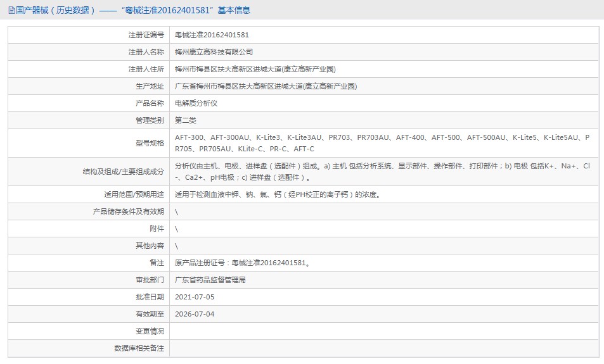Image resolution: width=604 pixels, height=364 pixels.
Task: Select remark text 原产品注册证号：粤械注准20162401581
Action: click(242, 263)
